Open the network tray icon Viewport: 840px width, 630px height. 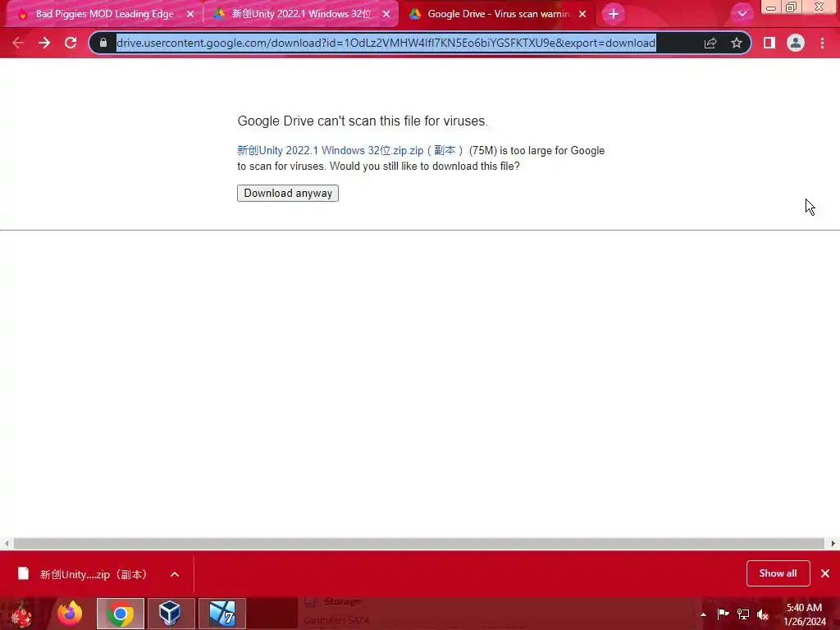[x=743, y=614]
